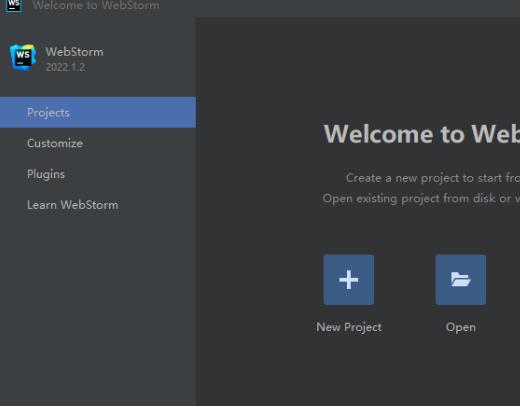
Task: Open the Plugins tab
Action: click(98, 174)
